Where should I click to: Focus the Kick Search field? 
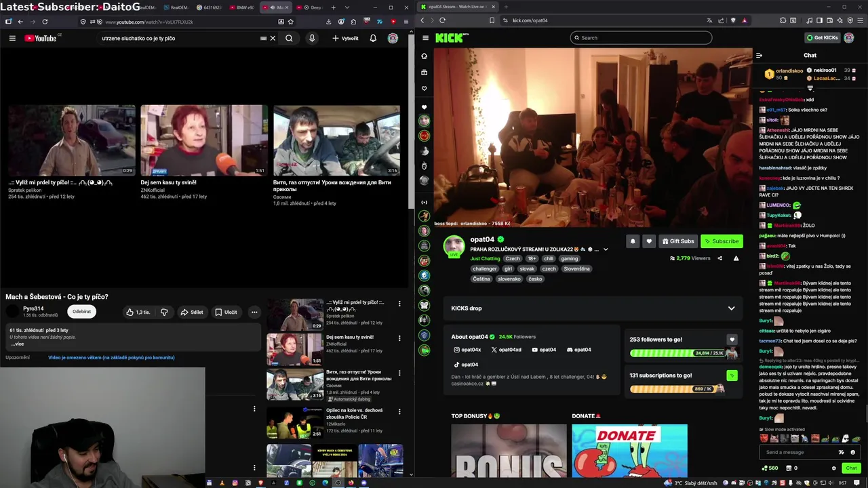[641, 38]
